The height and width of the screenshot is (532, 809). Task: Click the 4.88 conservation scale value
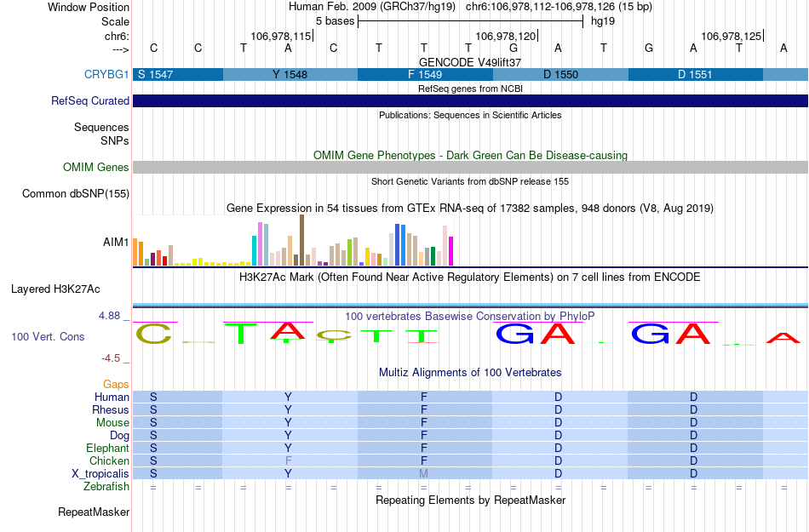click(109, 316)
